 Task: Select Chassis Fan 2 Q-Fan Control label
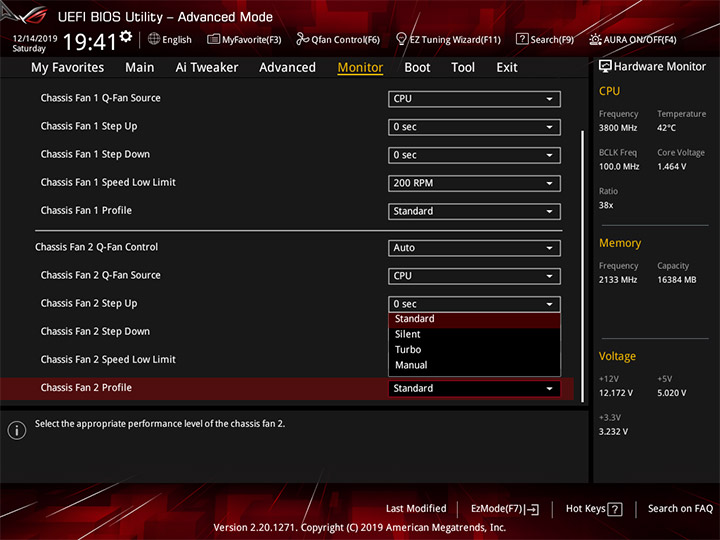click(96, 247)
